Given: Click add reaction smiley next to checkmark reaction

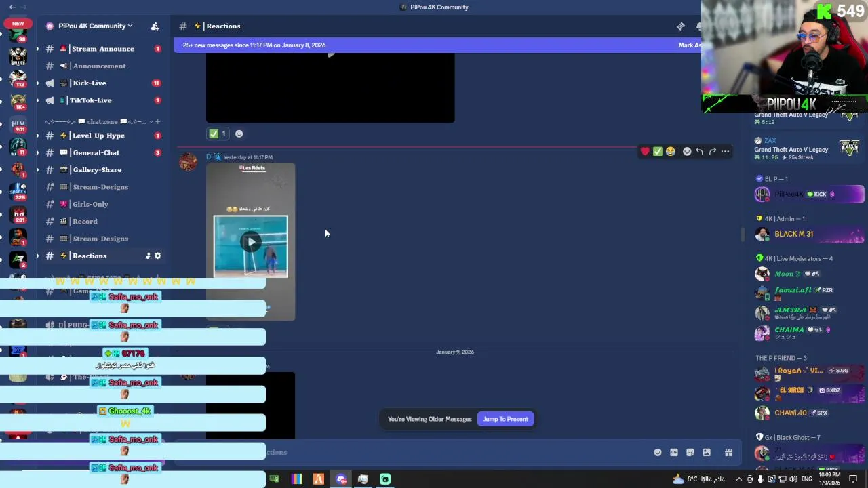Looking at the screenshot, I should tap(239, 134).
